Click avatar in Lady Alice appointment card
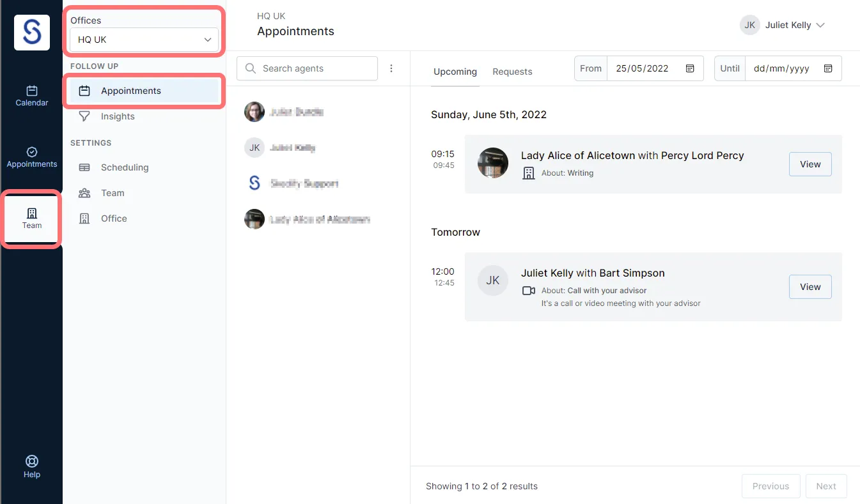This screenshot has height=504, width=860. click(493, 163)
